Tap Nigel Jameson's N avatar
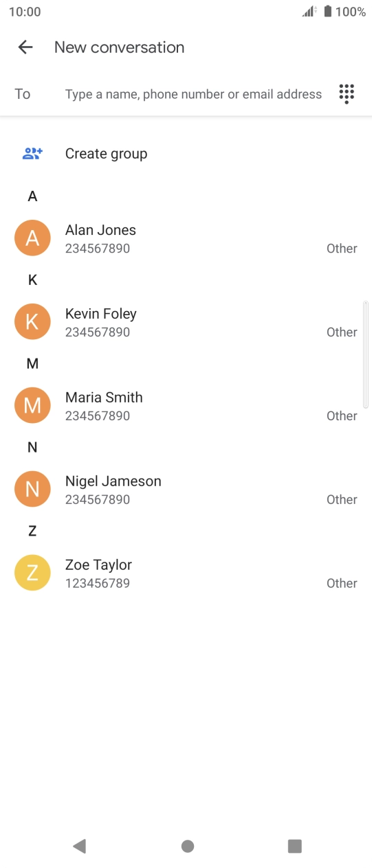372x868 pixels. click(32, 490)
